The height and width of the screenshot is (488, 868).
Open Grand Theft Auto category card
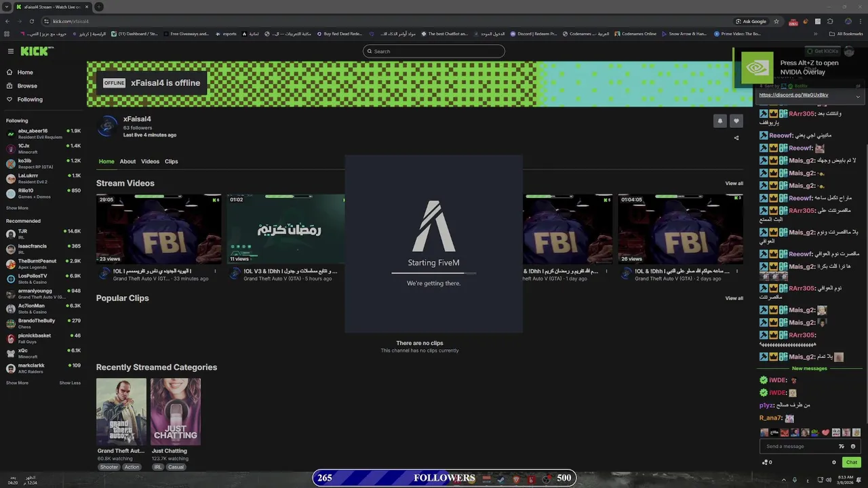[x=121, y=411]
